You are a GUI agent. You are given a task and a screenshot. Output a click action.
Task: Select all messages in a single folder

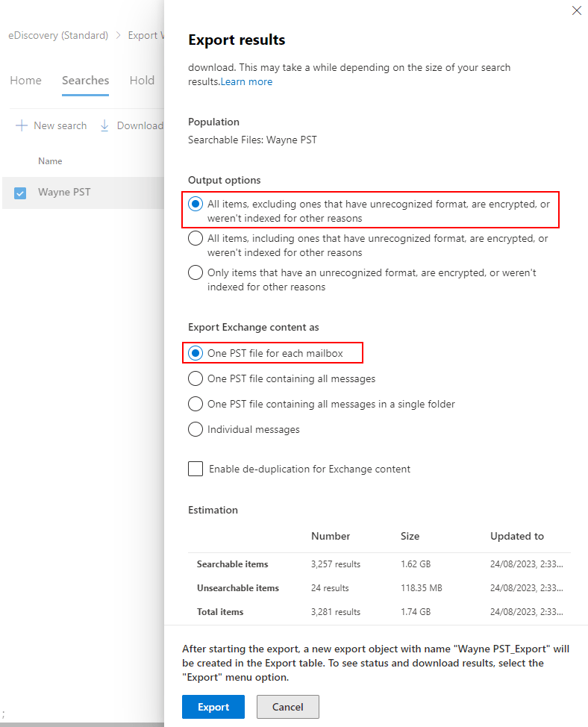[x=196, y=404]
